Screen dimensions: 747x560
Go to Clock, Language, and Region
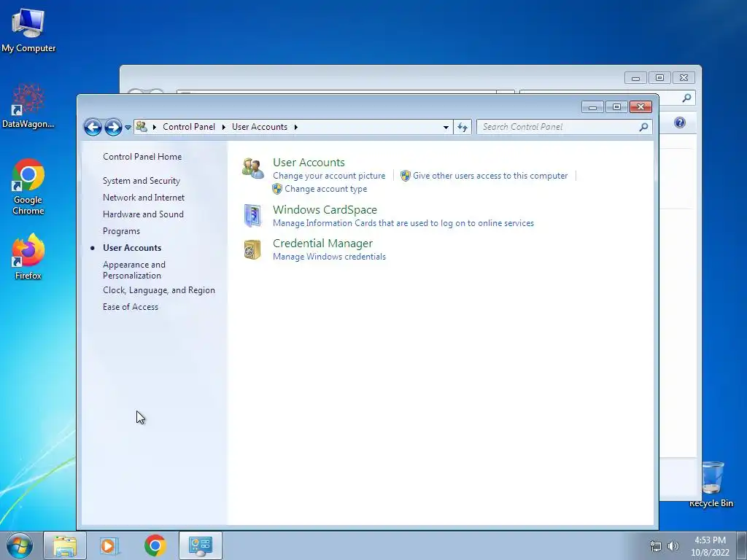tap(158, 290)
